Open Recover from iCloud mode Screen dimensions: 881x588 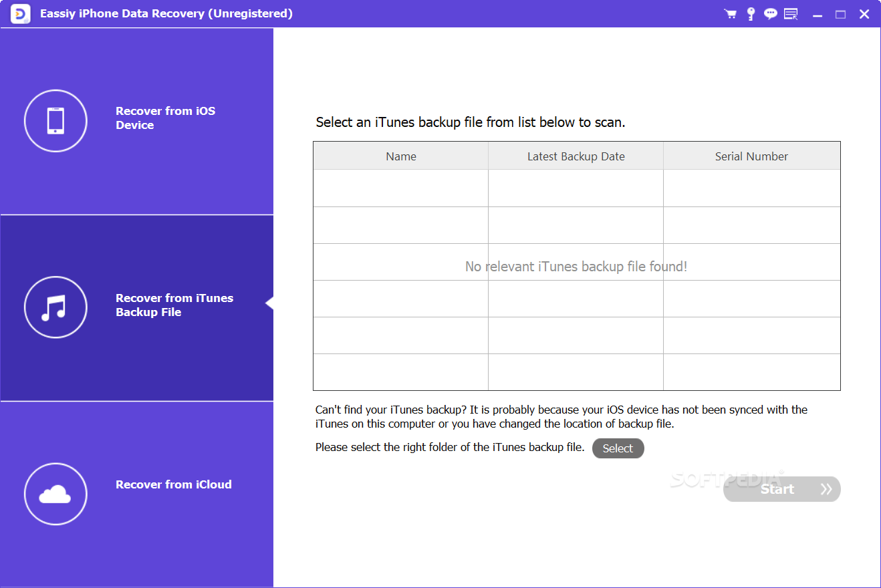click(137, 494)
